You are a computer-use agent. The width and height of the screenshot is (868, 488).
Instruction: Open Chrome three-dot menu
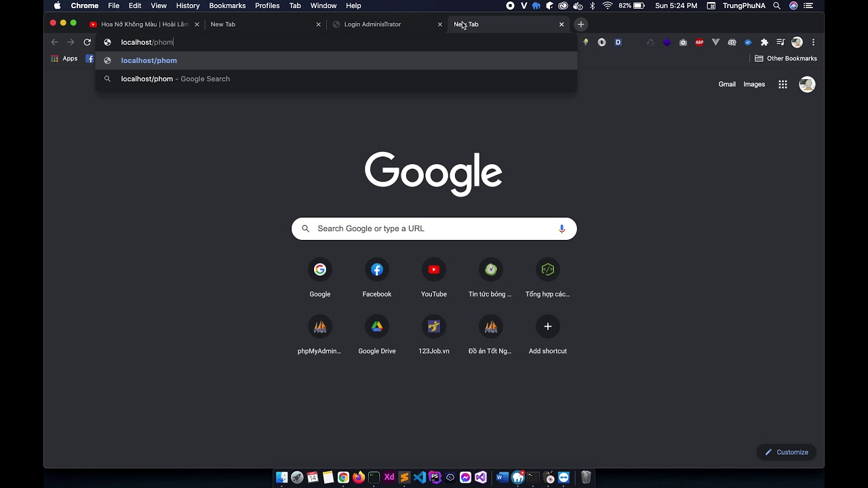coord(813,42)
